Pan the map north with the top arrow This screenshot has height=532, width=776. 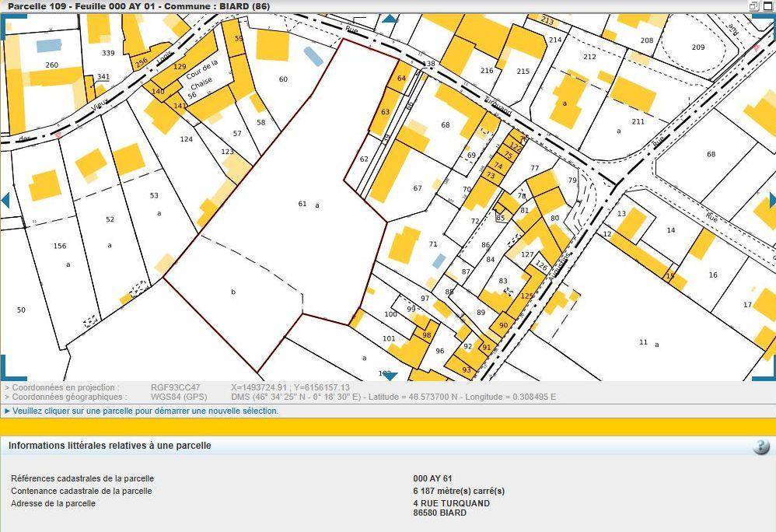389,19
